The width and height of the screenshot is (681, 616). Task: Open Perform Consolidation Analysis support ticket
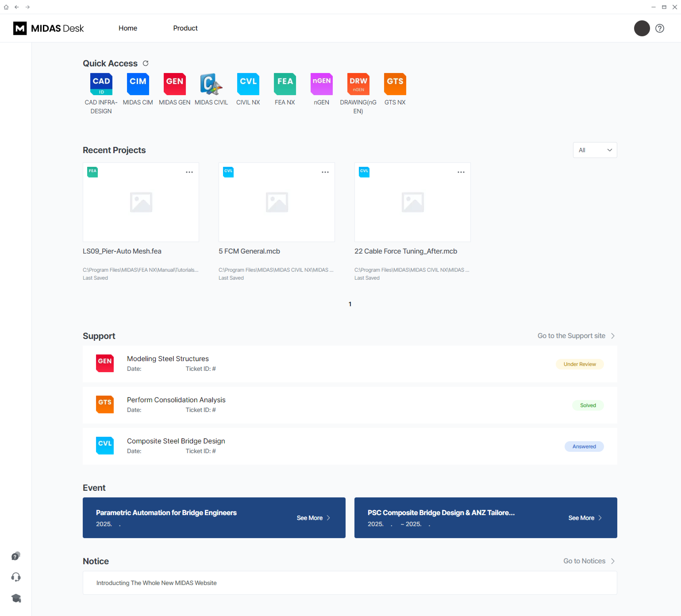coord(350,405)
